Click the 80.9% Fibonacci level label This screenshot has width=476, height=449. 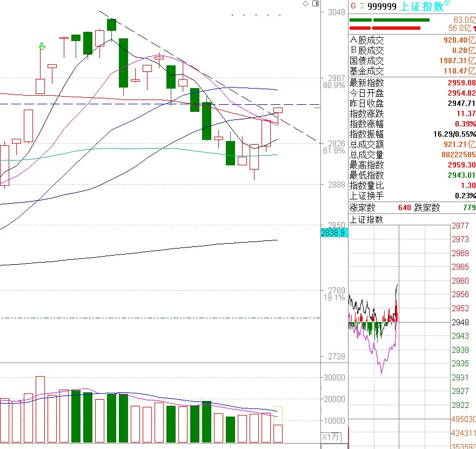pos(334,85)
